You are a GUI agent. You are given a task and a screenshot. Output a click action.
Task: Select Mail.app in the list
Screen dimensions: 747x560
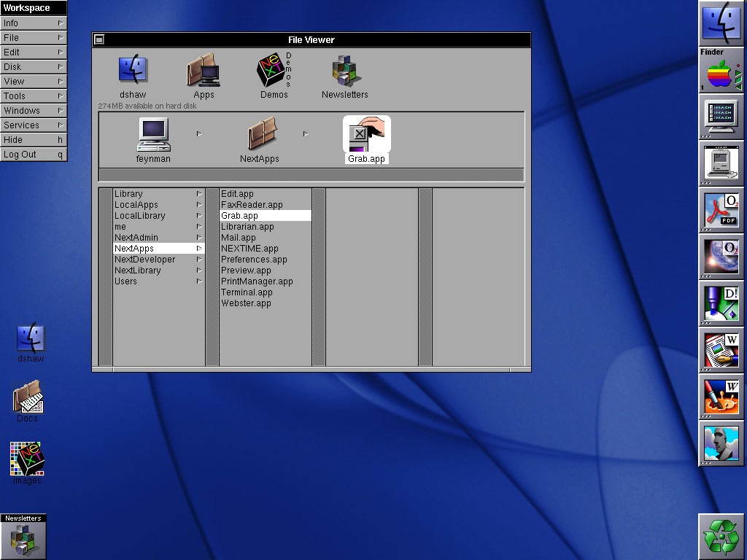[x=266, y=238]
